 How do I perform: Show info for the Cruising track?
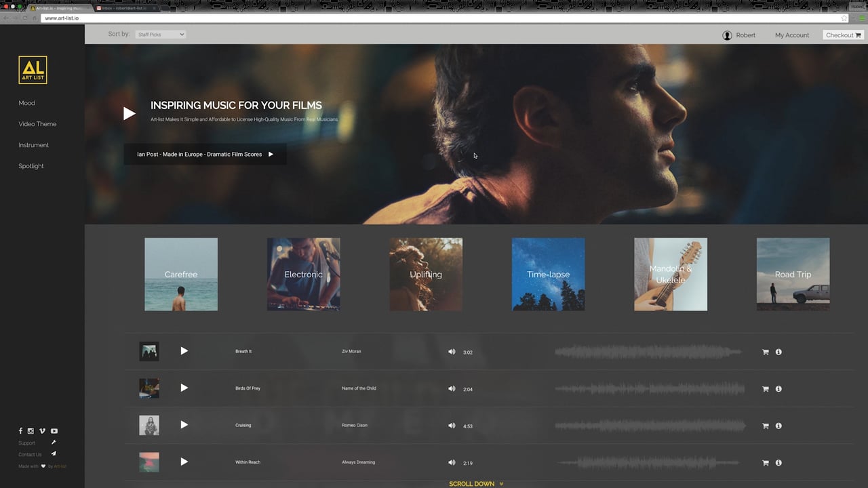[x=778, y=426]
